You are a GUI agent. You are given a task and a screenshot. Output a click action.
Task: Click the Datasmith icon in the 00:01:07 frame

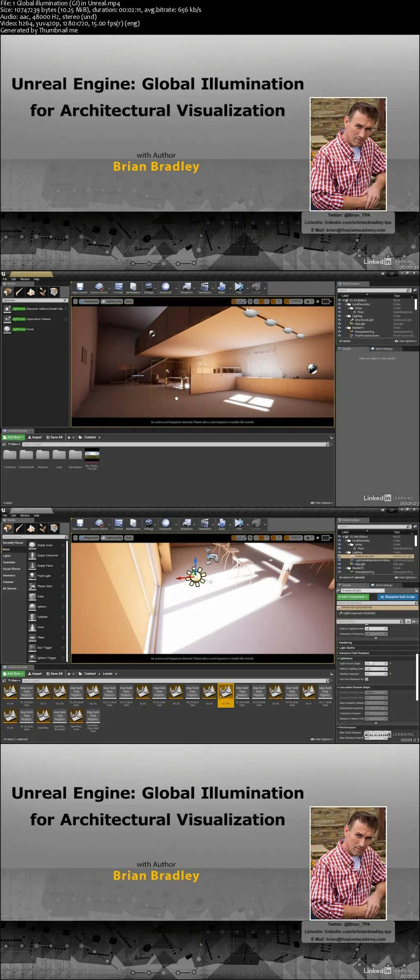pos(166,288)
